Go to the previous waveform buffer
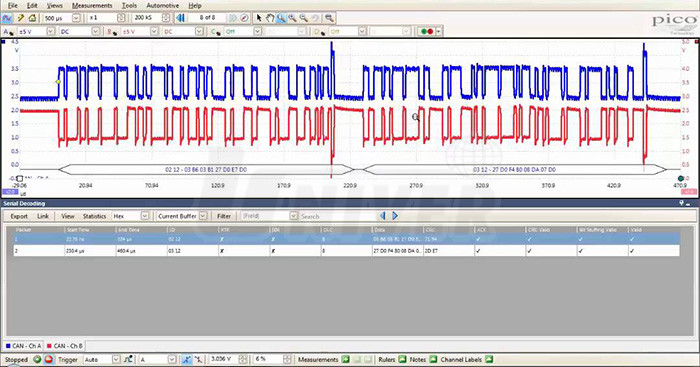 point(180,18)
